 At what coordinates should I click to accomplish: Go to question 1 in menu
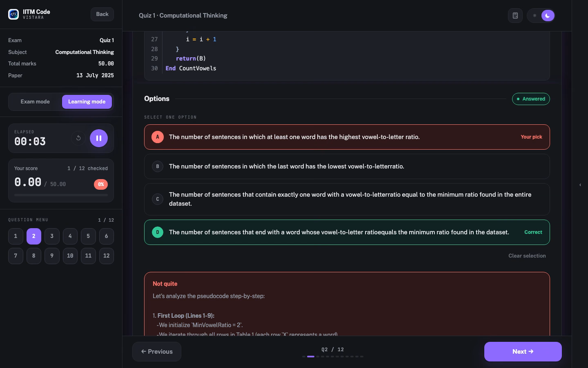coord(16,236)
